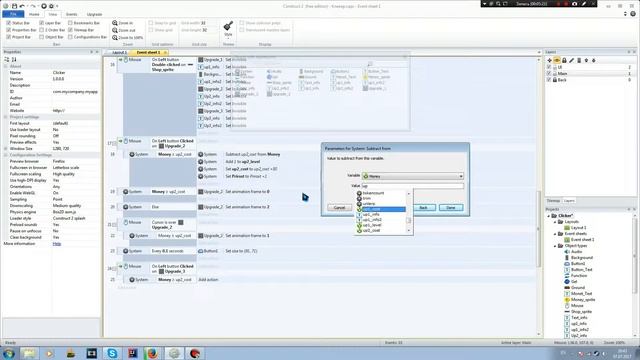This screenshot has height=360, width=640.
Task: Collapse the Layouts folder in Projects
Action: pos(556,222)
